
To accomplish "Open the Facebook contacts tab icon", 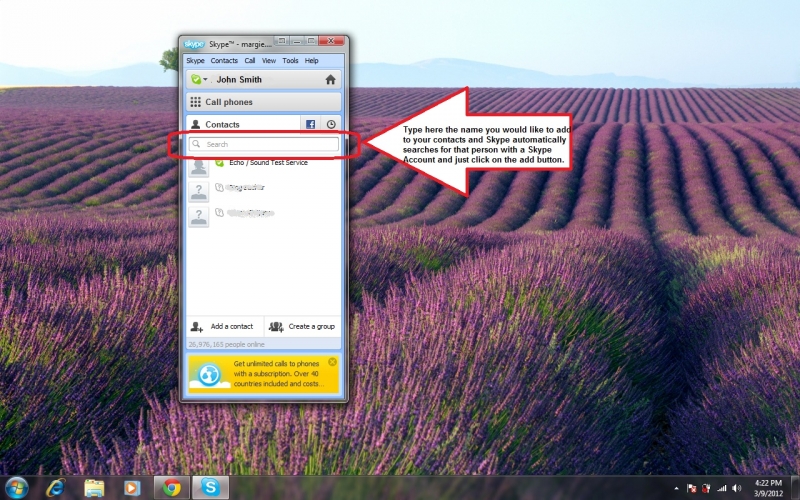I will click(x=311, y=124).
